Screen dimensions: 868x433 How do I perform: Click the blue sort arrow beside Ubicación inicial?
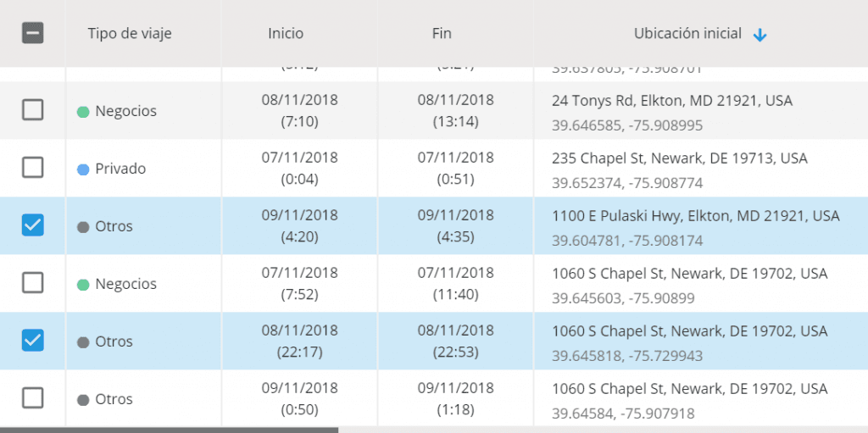[760, 36]
